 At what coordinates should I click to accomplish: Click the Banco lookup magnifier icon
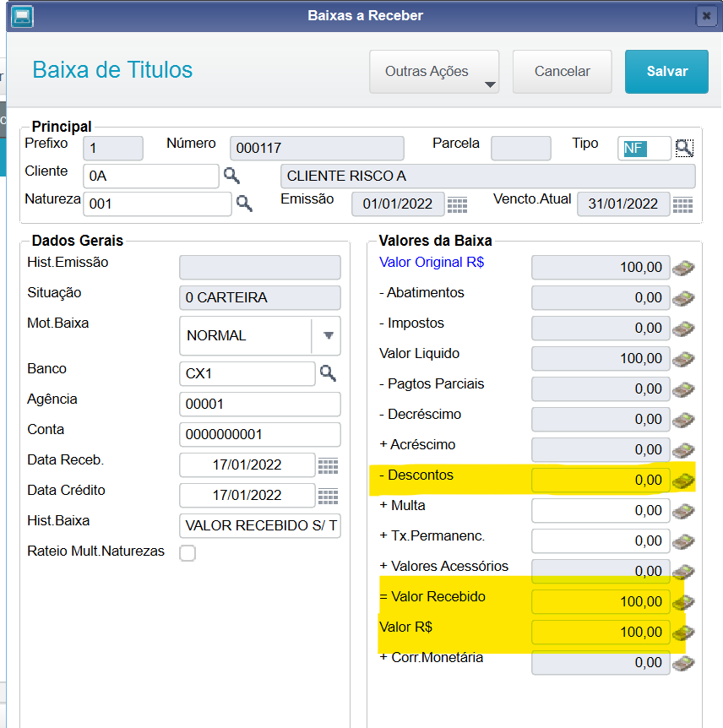pos(328,372)
